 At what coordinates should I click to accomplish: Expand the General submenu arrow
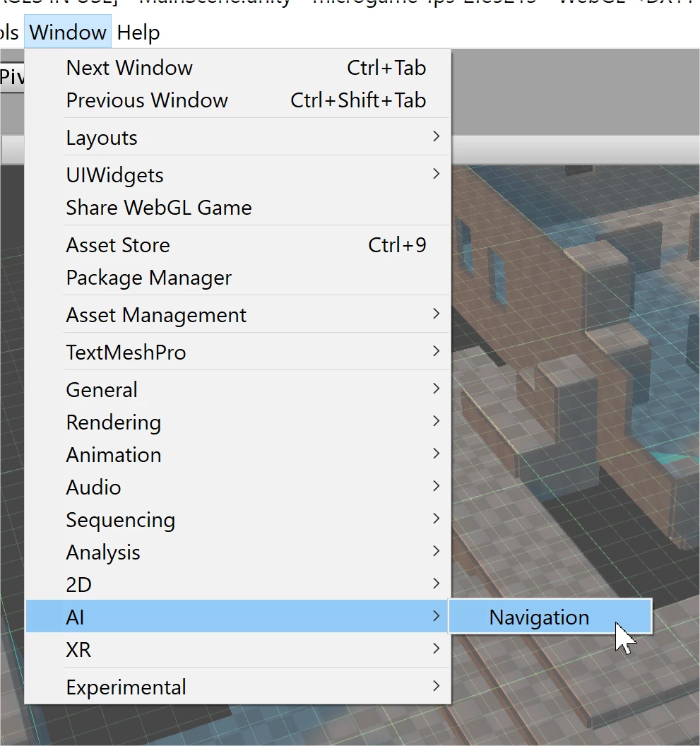coord(436,389)
